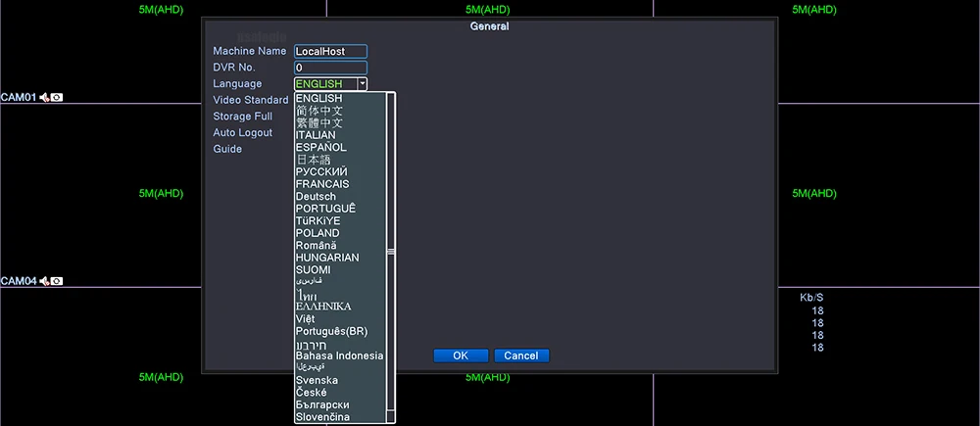Viewport: 980px width, 426px height.
Task: Select POLAND in the language list
Action: [340, 233]
